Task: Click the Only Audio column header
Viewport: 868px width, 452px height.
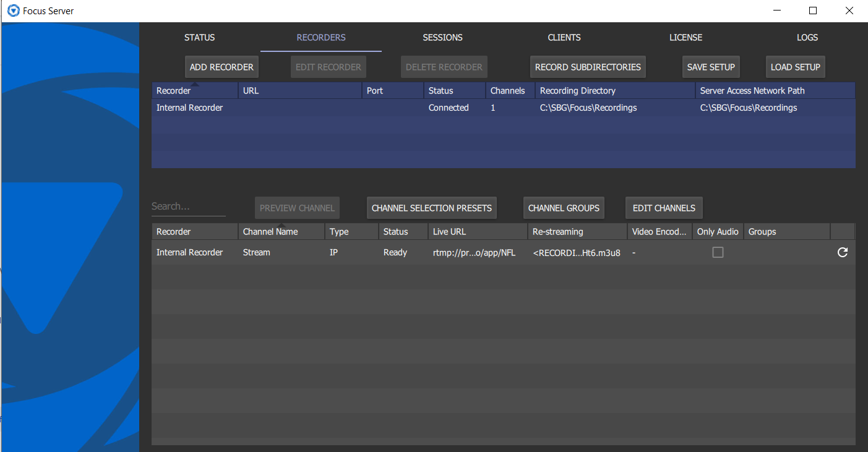Action: [x=718, y=231]
